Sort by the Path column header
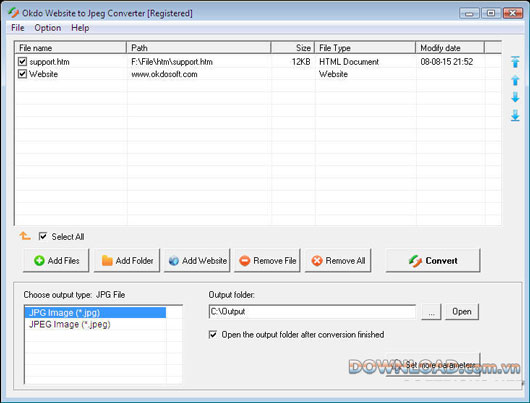Screen dimensions: 530x403 [x=199, y=48]
